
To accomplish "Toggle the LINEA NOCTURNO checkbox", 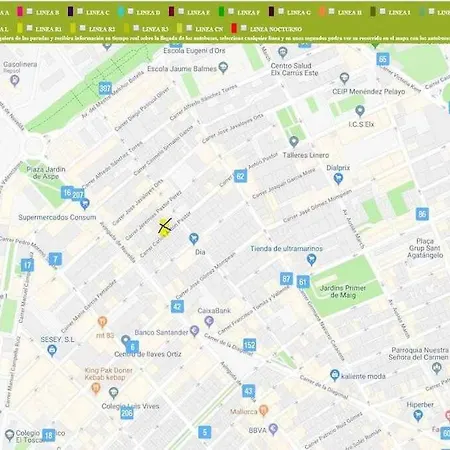I will (244, 28).
